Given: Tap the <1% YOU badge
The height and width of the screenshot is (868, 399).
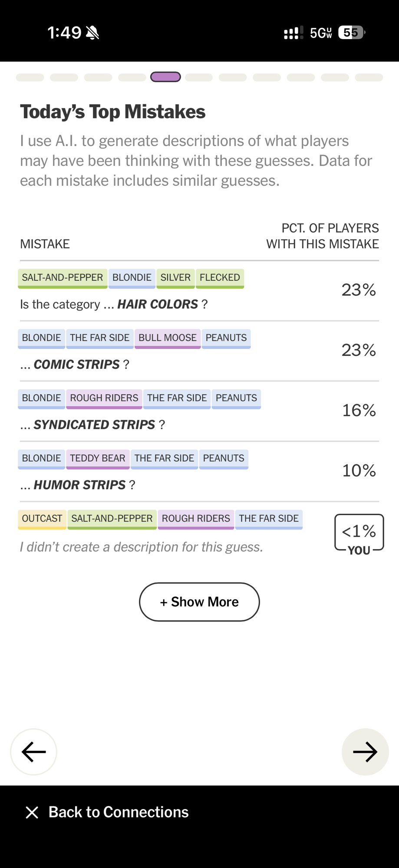Looking at the screenshot, I should coord(359,533).
